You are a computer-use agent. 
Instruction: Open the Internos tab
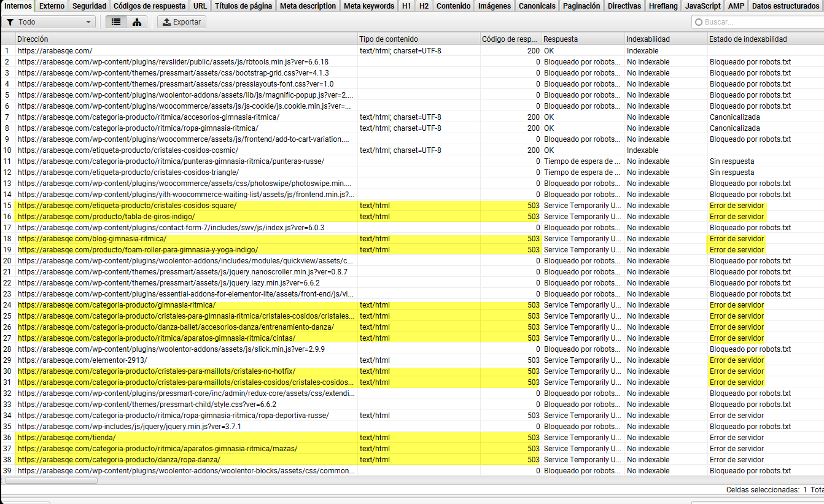click(18, 6)
